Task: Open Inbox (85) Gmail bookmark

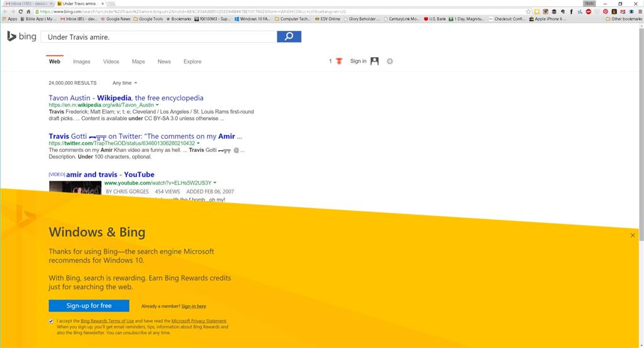Action: [x=79, y=19]
